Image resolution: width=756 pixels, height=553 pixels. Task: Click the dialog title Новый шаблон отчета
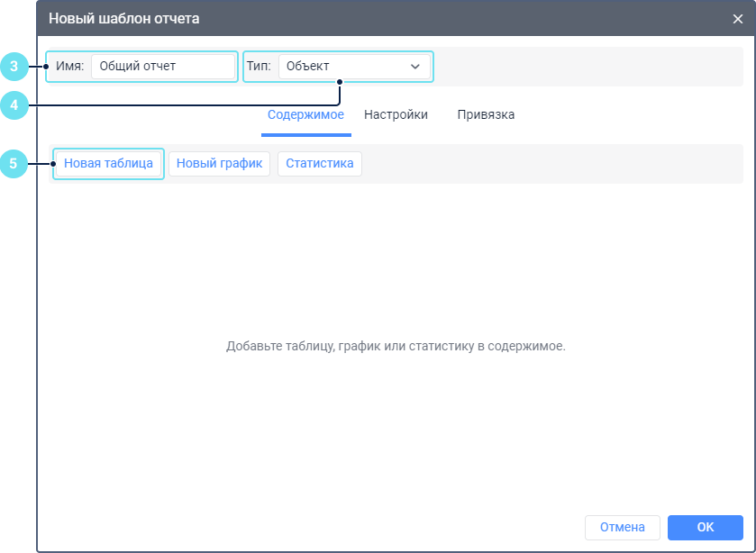(x=124, y=18)
